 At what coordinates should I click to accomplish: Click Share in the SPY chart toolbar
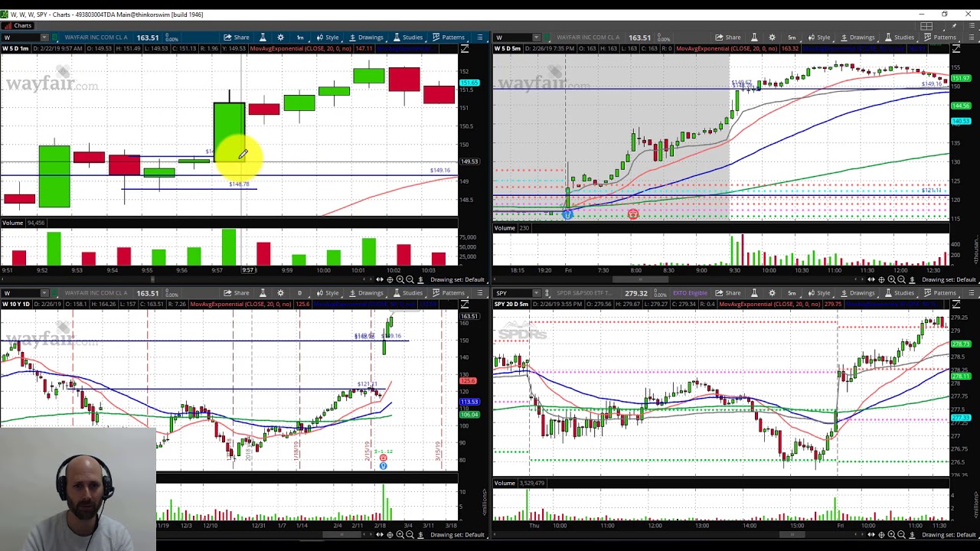point(728,293)
